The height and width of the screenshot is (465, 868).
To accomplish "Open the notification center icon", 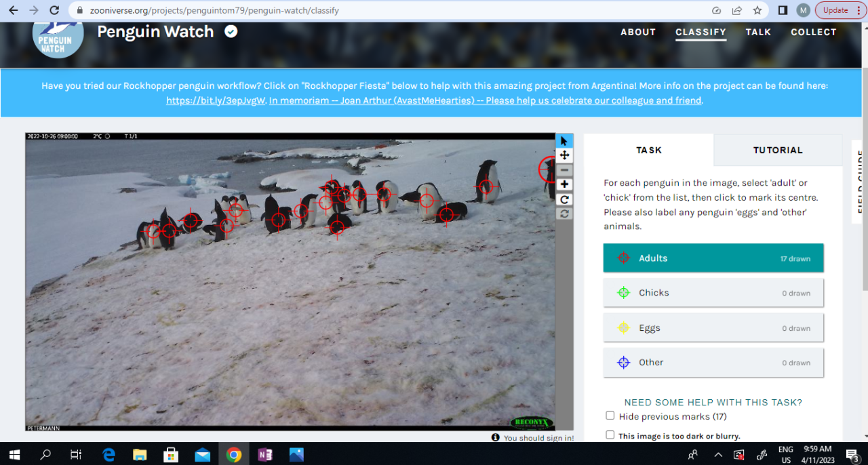I will [x=852, y=454].
